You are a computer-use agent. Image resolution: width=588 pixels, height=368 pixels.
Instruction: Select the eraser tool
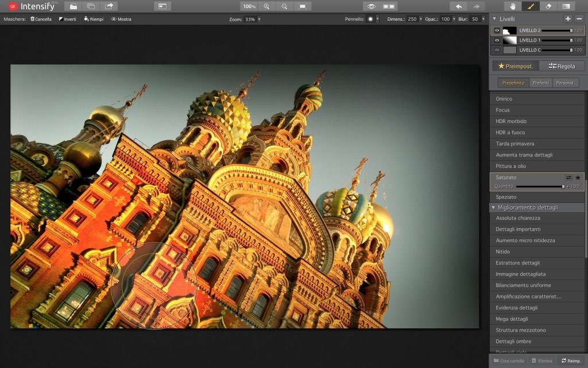(x=548, y=6)
